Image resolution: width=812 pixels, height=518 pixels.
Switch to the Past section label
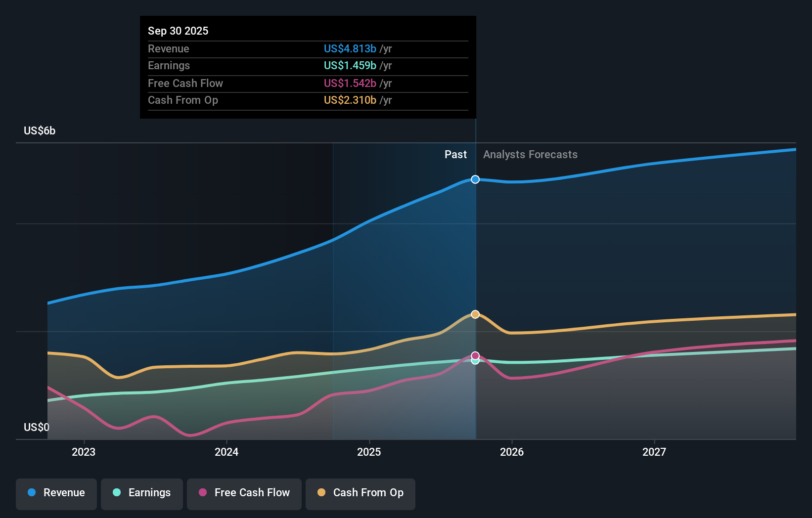click(x=455, y=154)
